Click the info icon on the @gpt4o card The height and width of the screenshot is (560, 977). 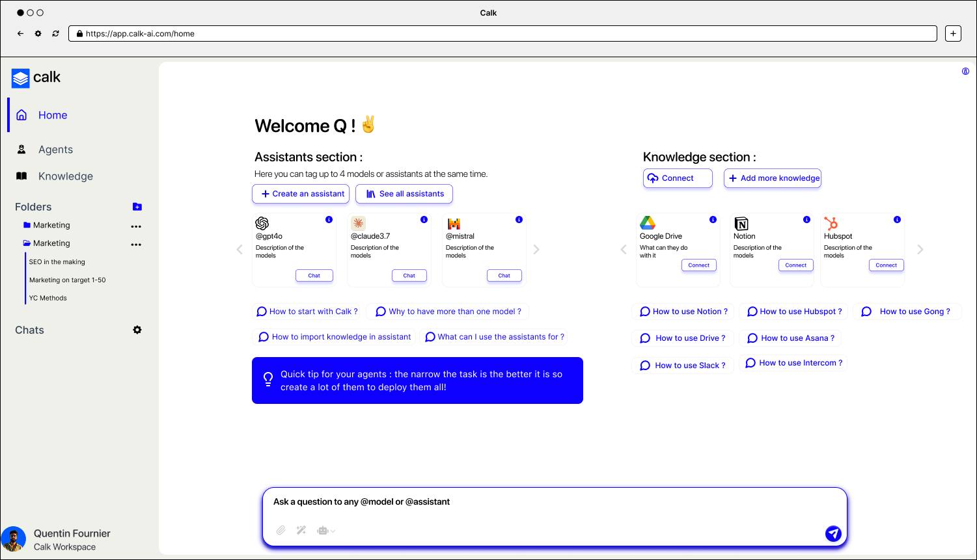pos(329,220)
